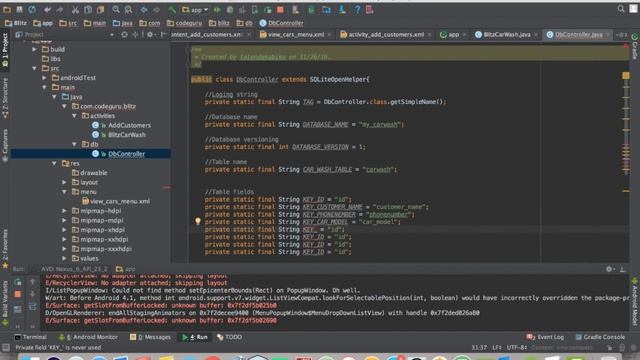Open the Gradle Console button
This screenshot has height=360, width=640.
coord(600,337)
